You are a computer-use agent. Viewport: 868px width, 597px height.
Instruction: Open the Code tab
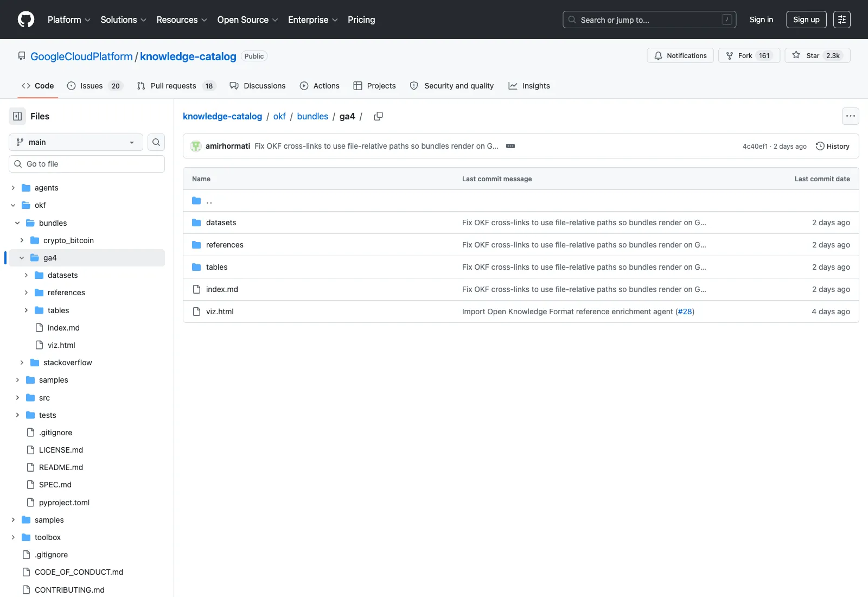click(38, 86)
